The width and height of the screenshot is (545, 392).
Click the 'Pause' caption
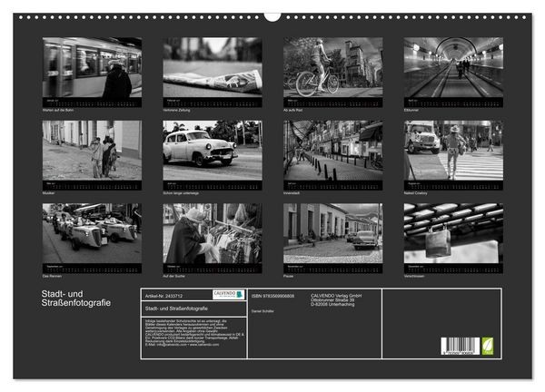(288, 276)
